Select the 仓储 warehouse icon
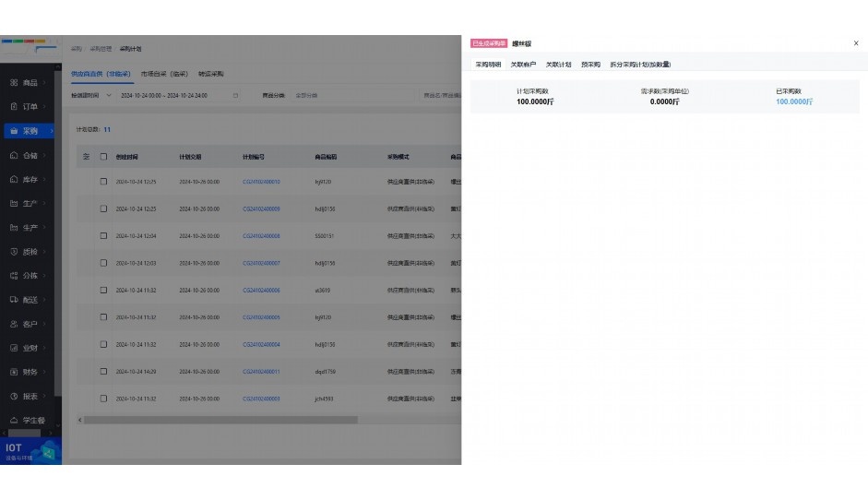This screenshot has width=868, height=500. click(14, 155)
